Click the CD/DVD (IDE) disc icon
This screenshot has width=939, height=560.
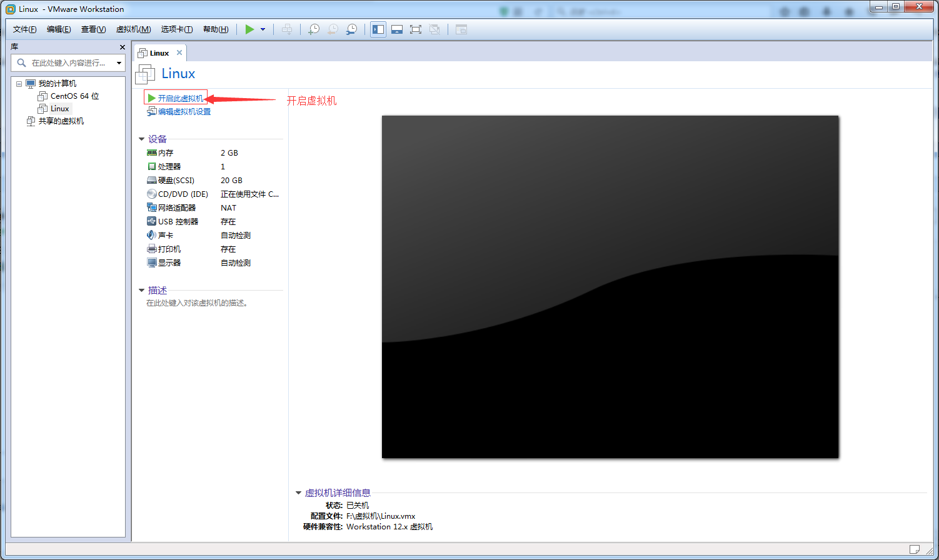click(x=151, y=194)
